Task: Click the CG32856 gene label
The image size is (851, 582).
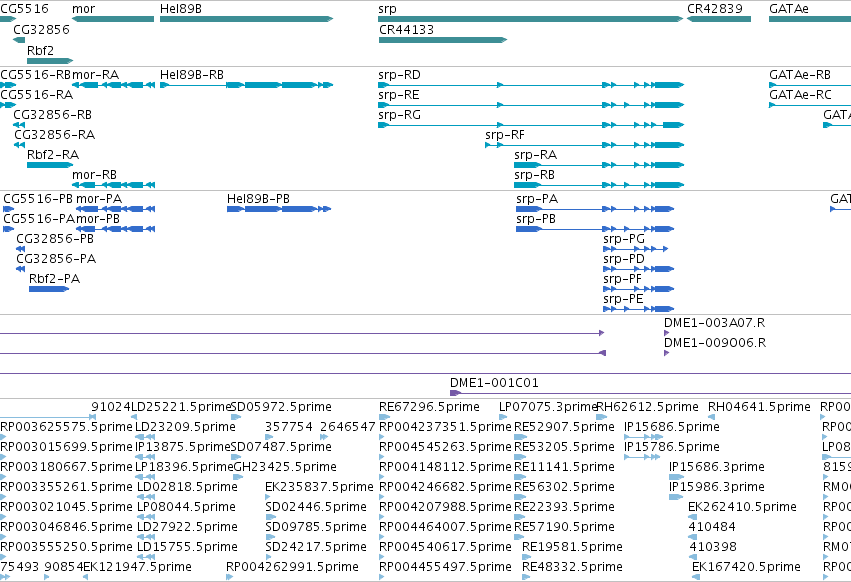Action: click(42, 29)
